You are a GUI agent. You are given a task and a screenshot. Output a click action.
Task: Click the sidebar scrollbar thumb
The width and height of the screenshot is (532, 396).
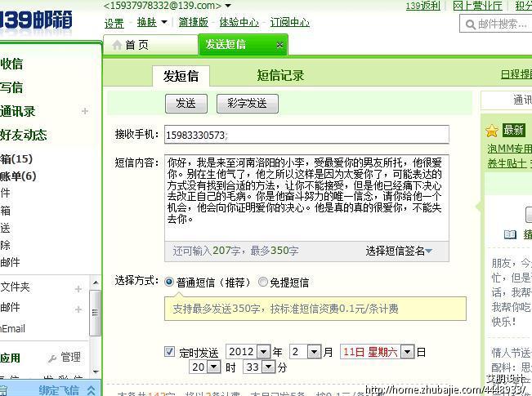(96, 313)
